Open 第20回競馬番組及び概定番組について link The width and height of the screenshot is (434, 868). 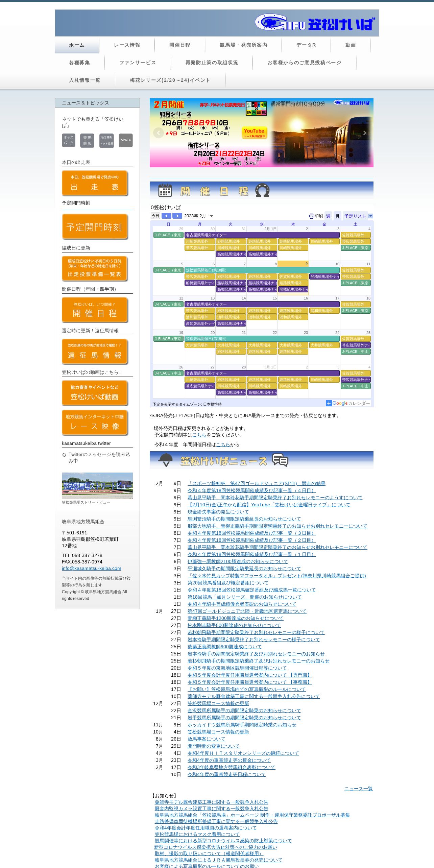tap(228, 583)
